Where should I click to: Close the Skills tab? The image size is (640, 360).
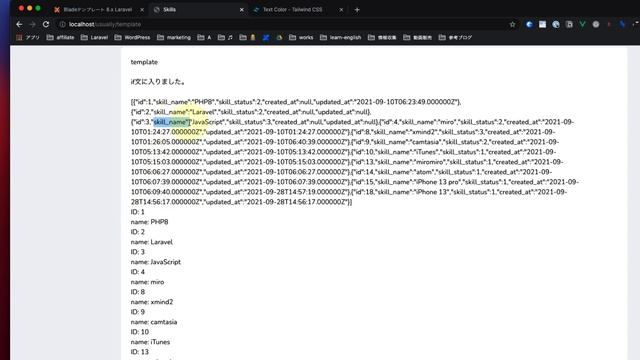pos(242,9)
